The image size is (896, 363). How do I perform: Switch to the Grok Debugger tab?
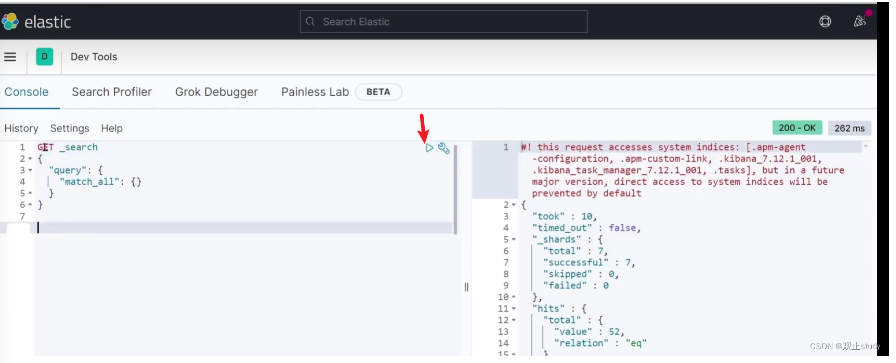[x=217, y=92]
